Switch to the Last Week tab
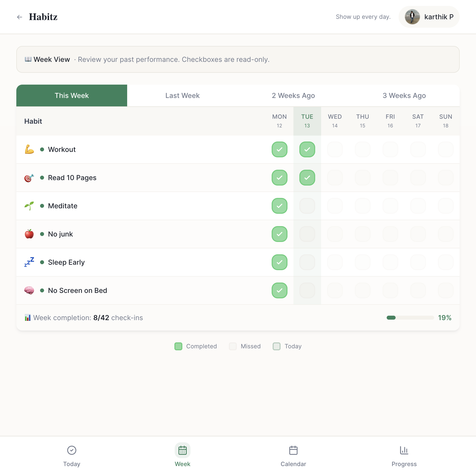This screenshot has height=474, width=476. click(x=182, y=95)
